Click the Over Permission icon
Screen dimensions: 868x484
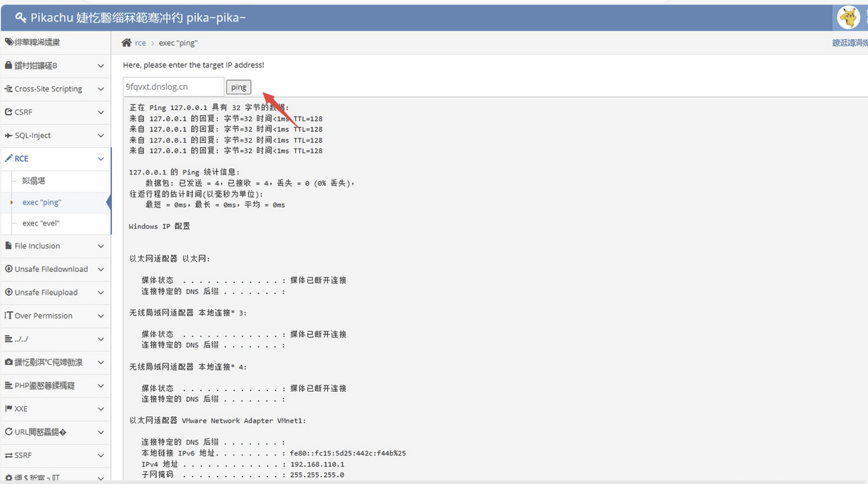click(9, 316)
